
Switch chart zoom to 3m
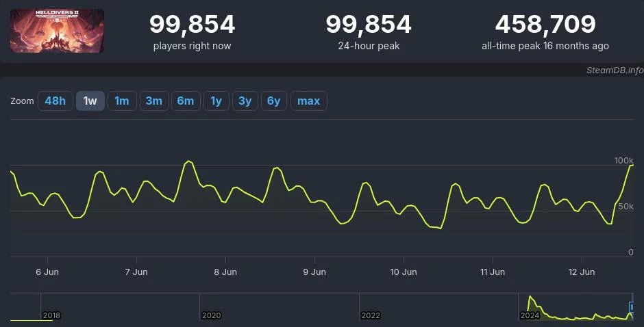pyautogui.click(x=154, y=101)
